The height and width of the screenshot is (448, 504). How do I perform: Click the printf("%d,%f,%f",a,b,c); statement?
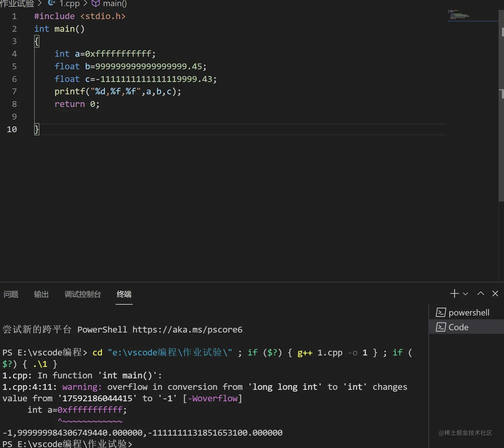[x=118, y=91]
